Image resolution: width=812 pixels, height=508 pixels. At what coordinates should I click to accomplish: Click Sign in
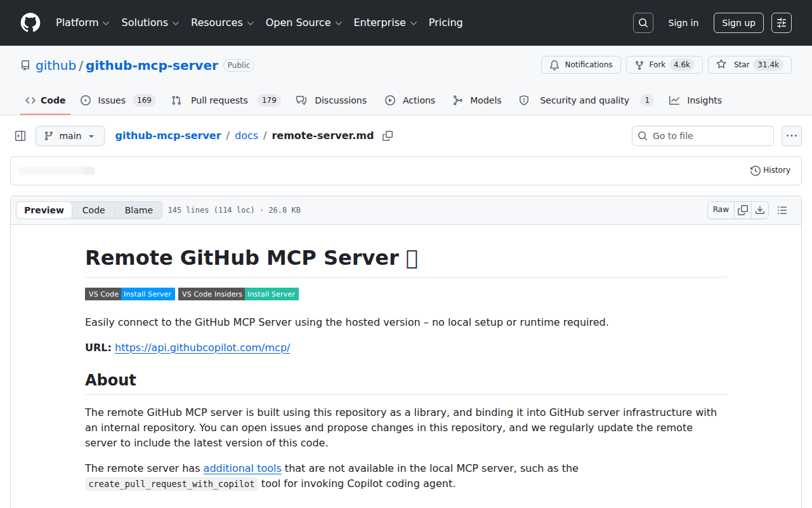[x=683, y=23]
